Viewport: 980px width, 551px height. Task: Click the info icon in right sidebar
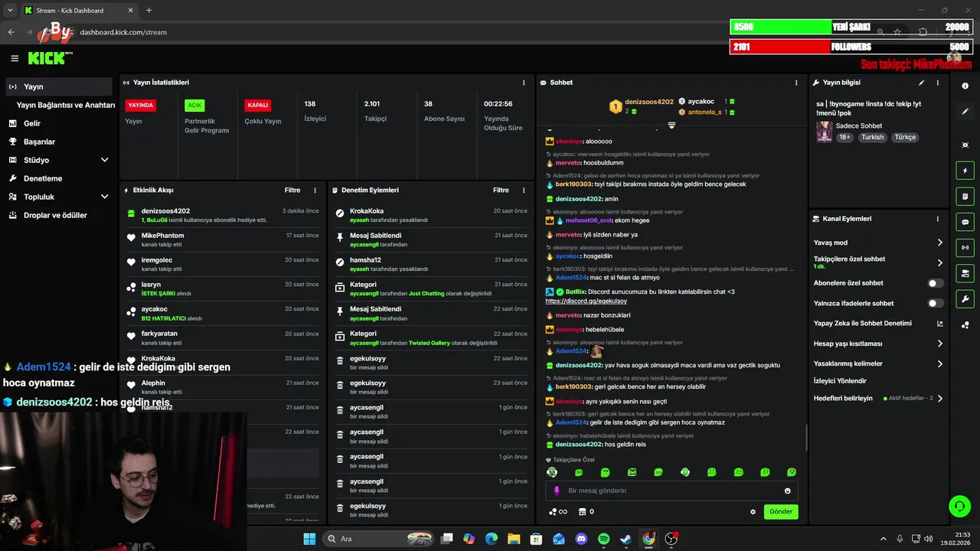(965, 86)
